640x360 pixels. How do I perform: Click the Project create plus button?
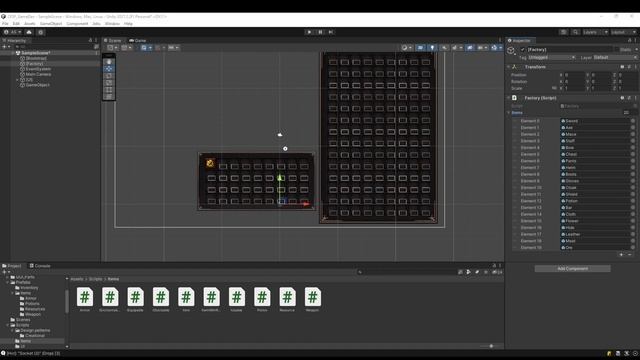[x=5, y=272]
